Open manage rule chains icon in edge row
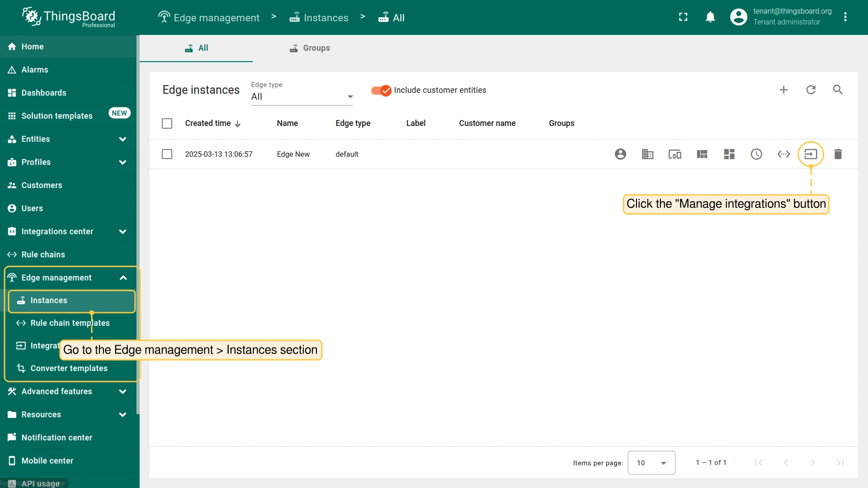The width and height of the screenshot is (868, 488). 783,154
